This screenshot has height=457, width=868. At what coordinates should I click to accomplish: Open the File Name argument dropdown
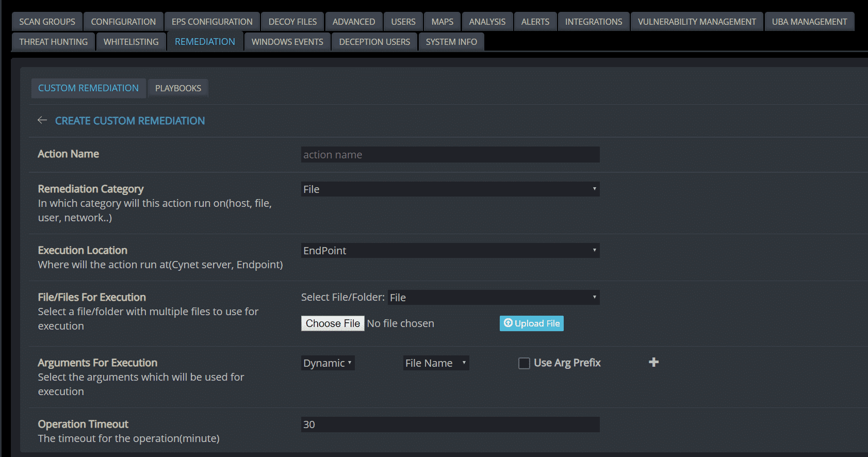coord(436,363)
